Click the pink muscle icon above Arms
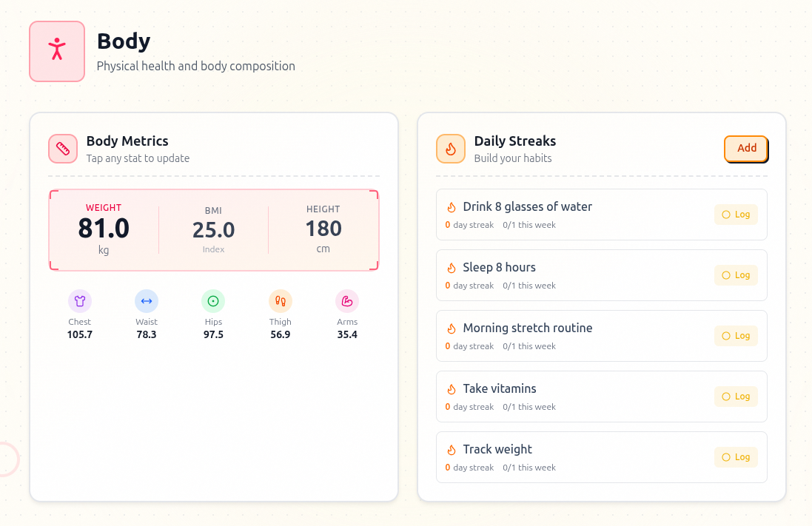This screenshot has width=812, height=526. tap(346, 301)
